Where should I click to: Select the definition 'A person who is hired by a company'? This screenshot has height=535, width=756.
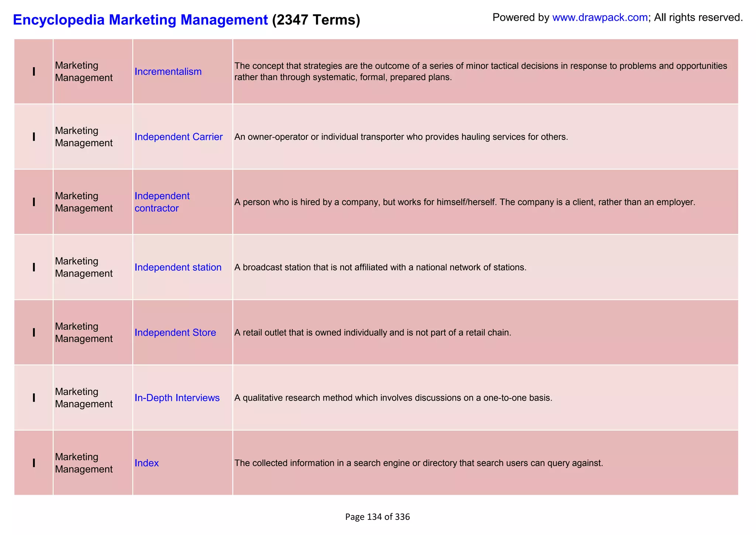465,202
